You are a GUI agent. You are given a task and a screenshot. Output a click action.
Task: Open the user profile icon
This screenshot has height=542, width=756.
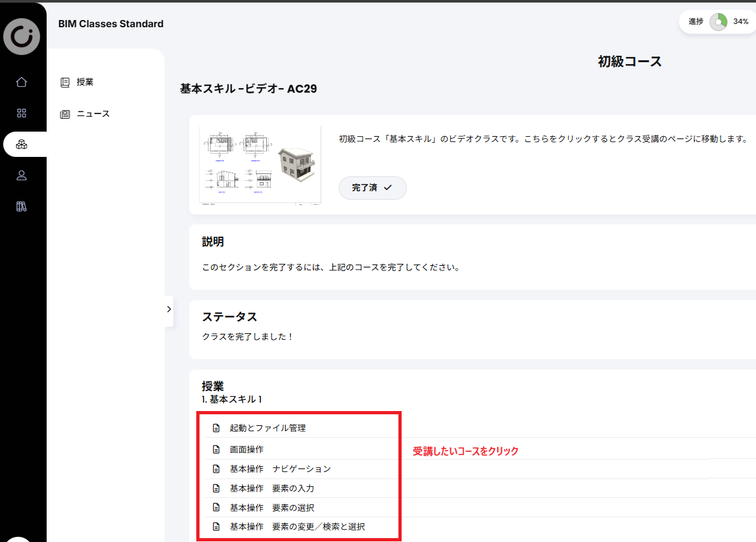coord(21,175)
